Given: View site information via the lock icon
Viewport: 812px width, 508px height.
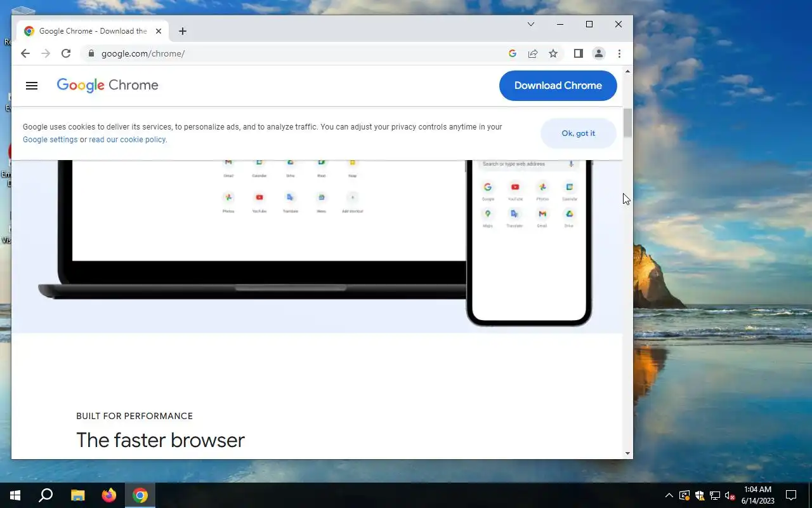Looking at the screenshot, I should coord(91,53).
